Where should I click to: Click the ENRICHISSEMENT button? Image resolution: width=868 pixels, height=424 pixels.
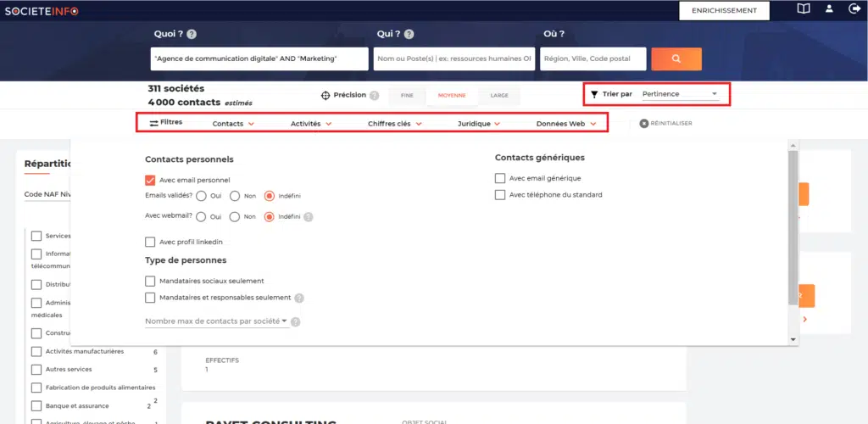tap(723, 10)
